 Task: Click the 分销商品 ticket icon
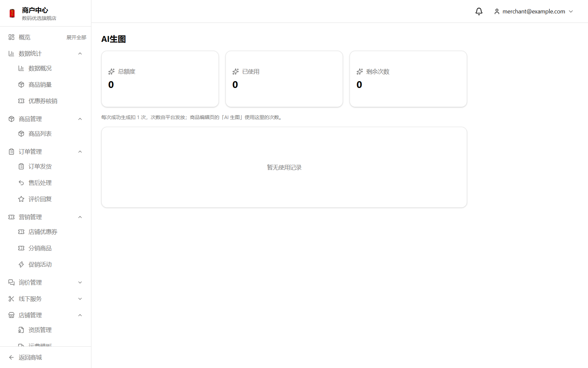pyautogui.click(x=21, y=248)
